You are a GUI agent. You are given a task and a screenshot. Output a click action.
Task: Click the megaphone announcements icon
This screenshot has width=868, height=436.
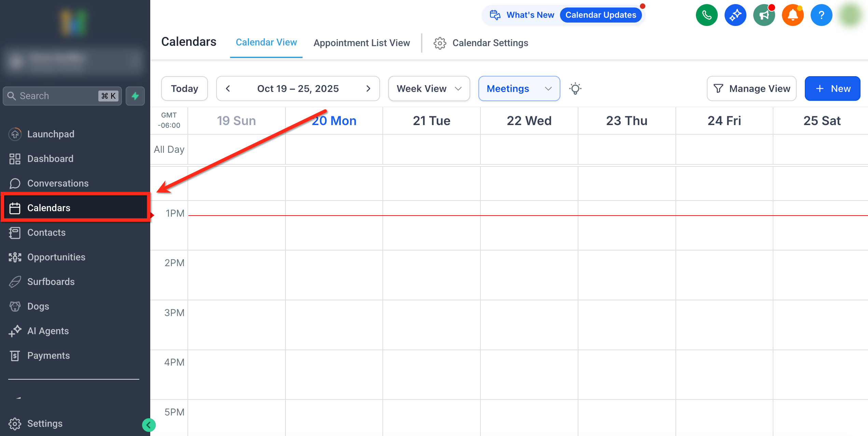tap(764, 15)
